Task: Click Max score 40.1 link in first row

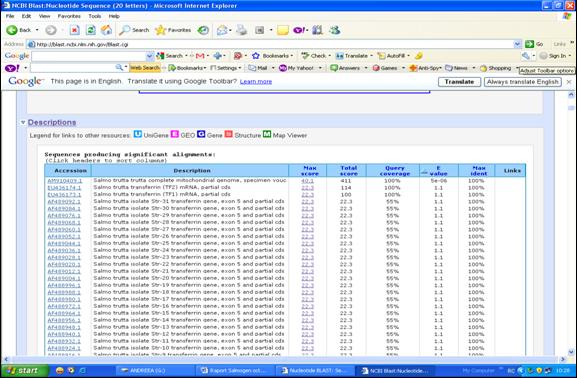Action: [x=307, y=181]
